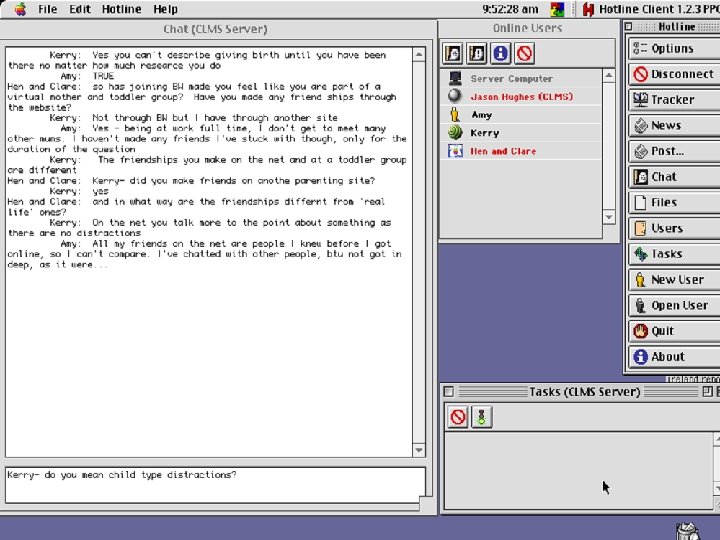The height and width of the screenshot is (540, 720).
Task: Click the red disconnect user icon
Action: click(524, 53)
